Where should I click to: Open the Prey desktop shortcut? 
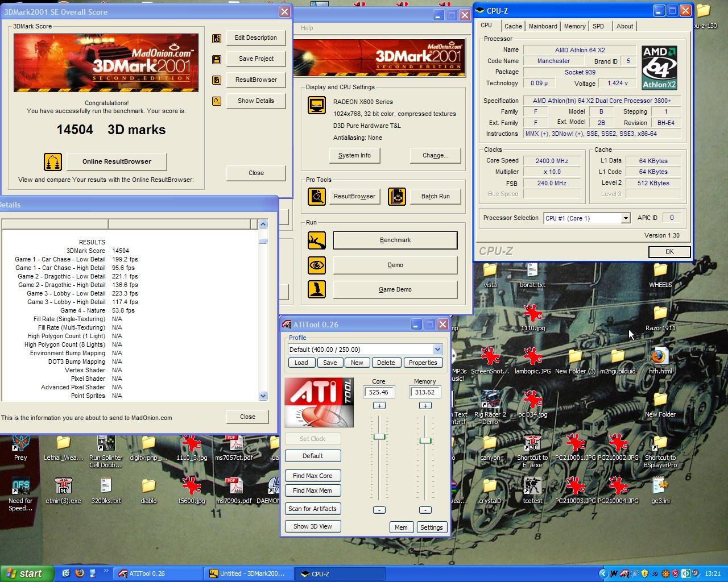[20, 447]
